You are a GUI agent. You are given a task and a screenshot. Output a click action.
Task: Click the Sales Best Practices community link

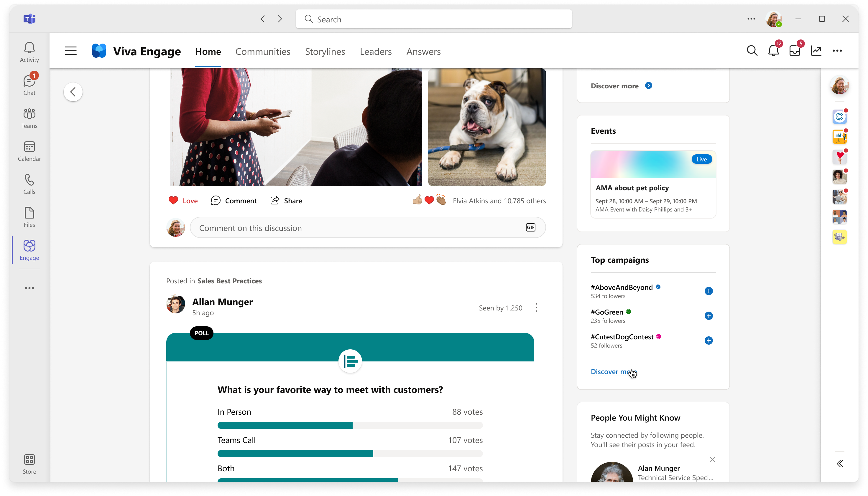click(229, 280)
